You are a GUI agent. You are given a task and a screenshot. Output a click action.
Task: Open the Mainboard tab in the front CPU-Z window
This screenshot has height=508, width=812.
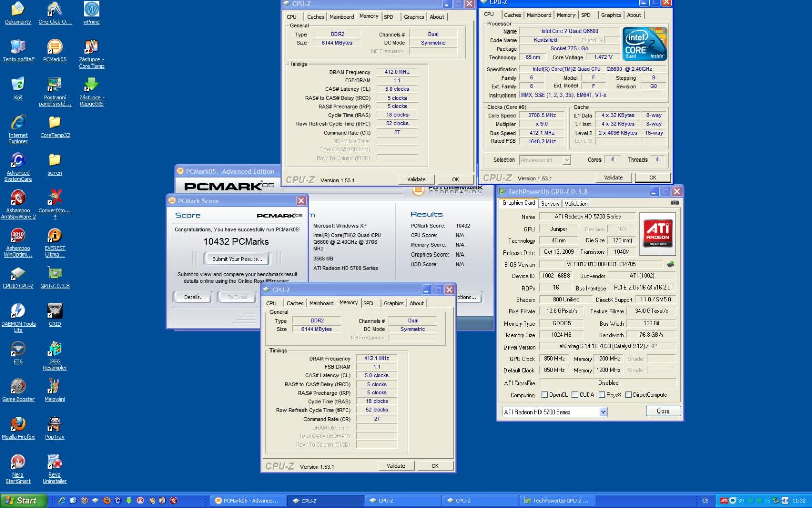pyautogui.click(x=321, y=303)
